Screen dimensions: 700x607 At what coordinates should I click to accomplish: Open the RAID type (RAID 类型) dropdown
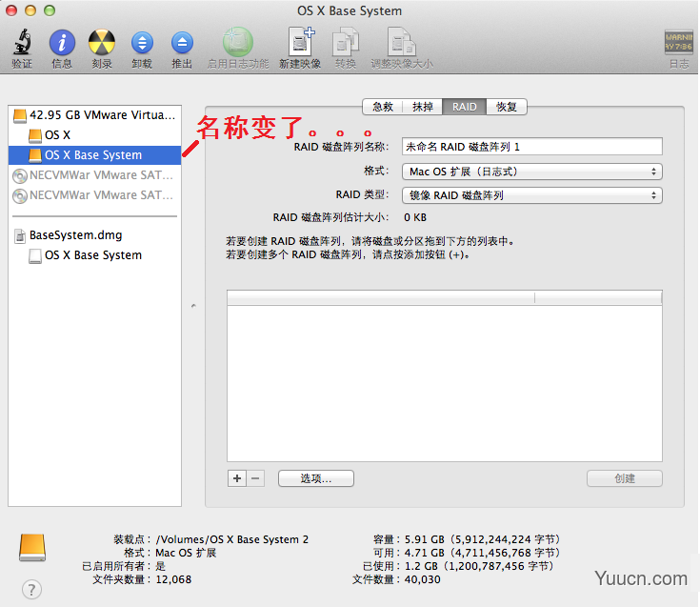point(532,195)
